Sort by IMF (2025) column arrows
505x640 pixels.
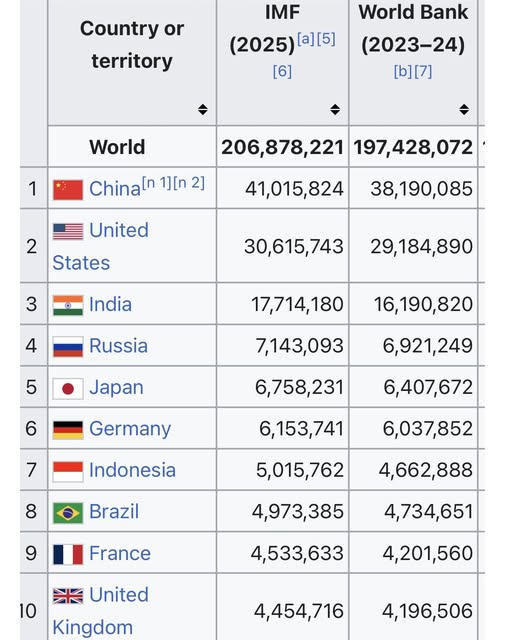(335, 109)
